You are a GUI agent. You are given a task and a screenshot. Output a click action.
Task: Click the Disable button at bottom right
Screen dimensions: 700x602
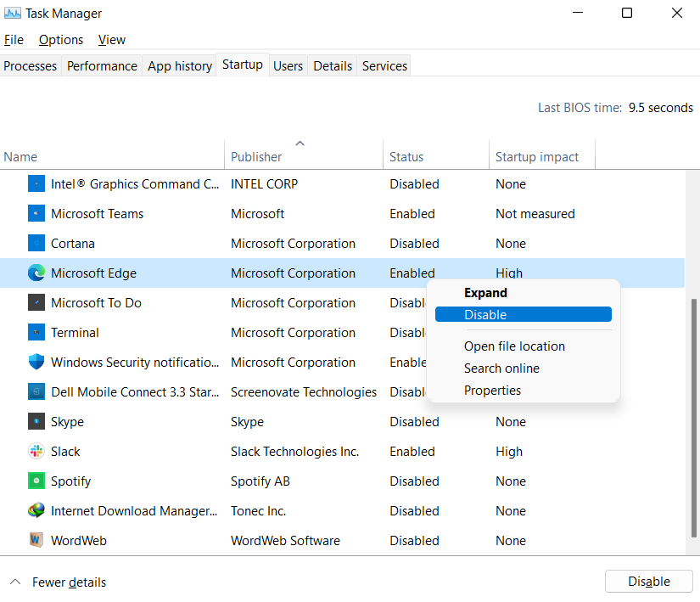pos(648,581)
